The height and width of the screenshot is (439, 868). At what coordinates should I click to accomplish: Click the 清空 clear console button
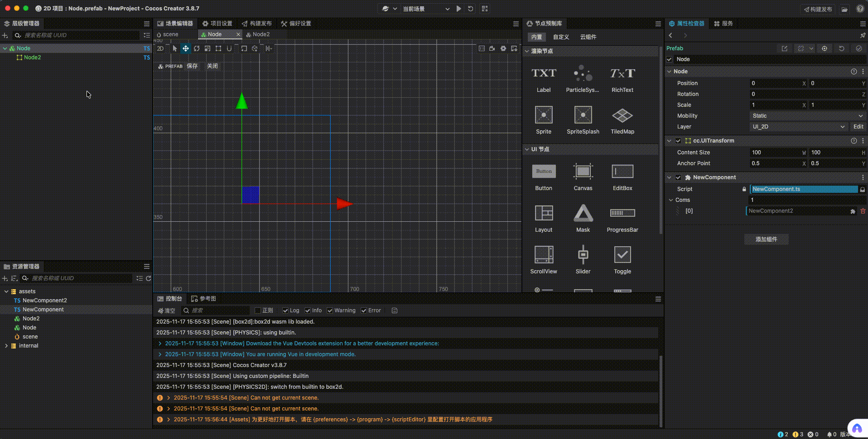(166, 310)
